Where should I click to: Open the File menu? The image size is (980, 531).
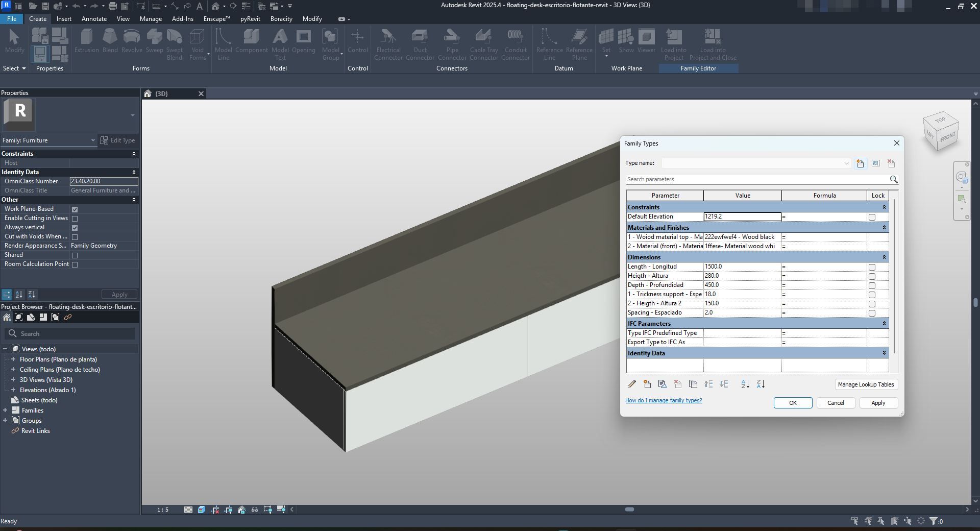click(11, 19)
